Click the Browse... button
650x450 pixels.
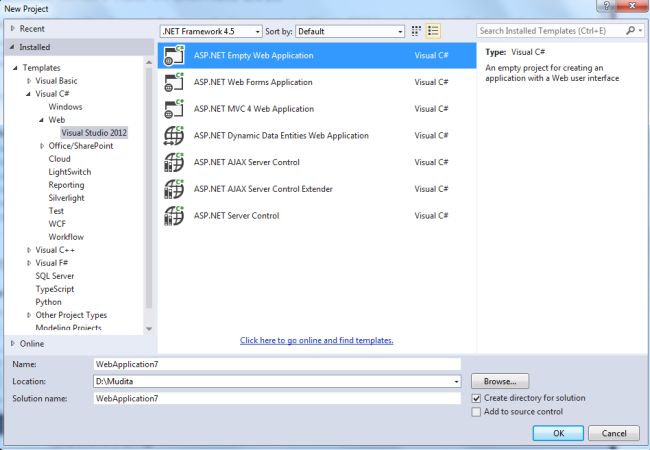pyautogui.click(x=500, y=381)
